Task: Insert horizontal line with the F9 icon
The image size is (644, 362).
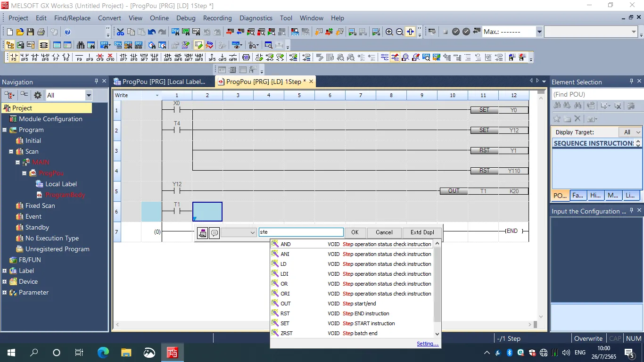Action: [x=79, y=58]
